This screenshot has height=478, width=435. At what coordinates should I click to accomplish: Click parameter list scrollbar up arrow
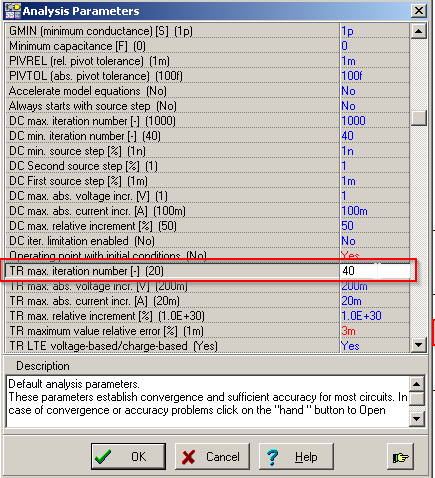click(x=418, y=31)
